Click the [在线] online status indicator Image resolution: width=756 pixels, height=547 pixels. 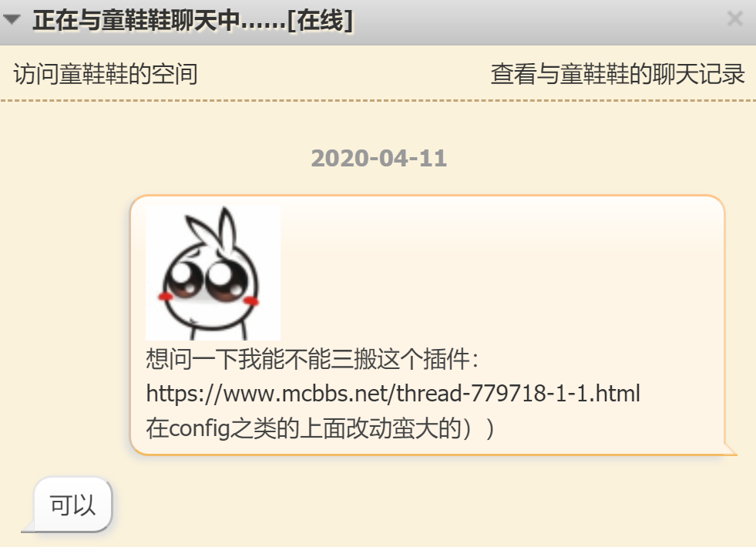[320, 21]
